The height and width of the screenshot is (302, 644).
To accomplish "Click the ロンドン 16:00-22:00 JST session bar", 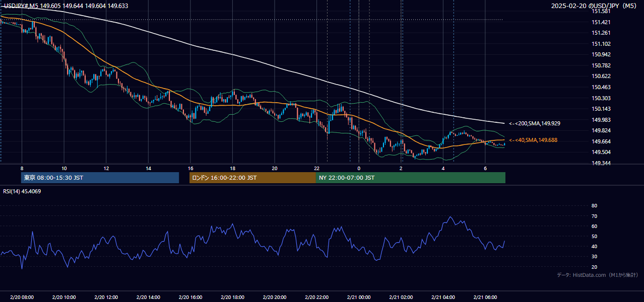I will point(252,178).
